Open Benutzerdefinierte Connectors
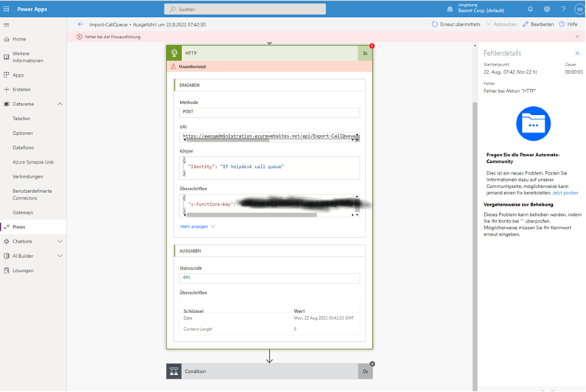Image resolution: width=586 pixels, height=392 pixels. (33, 195)
